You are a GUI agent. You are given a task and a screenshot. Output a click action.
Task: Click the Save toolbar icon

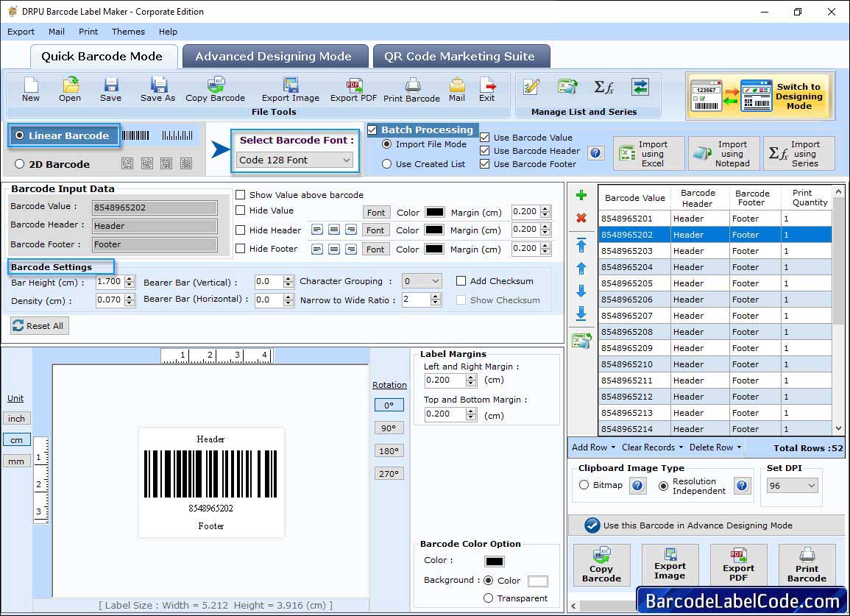tap(110, 90)
